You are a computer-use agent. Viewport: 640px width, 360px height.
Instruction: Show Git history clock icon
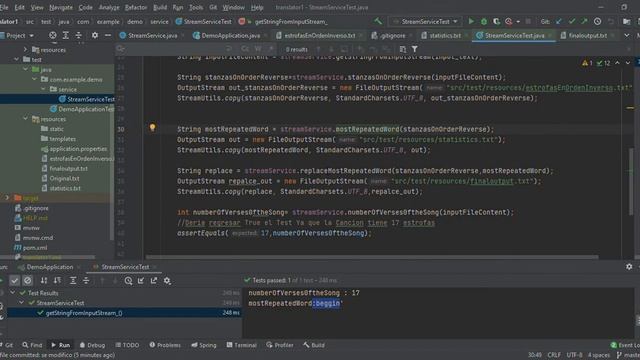click(597, 21)
